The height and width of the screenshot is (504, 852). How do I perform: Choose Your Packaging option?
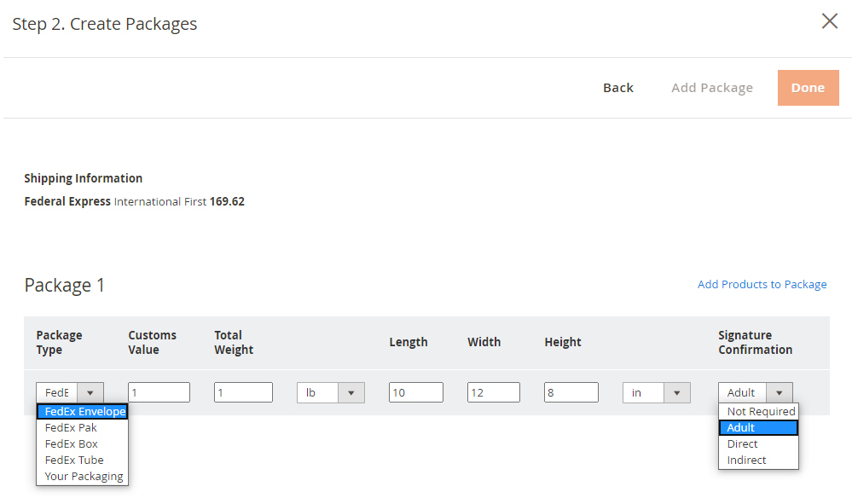pyautogui.click(x=84, y=477)
